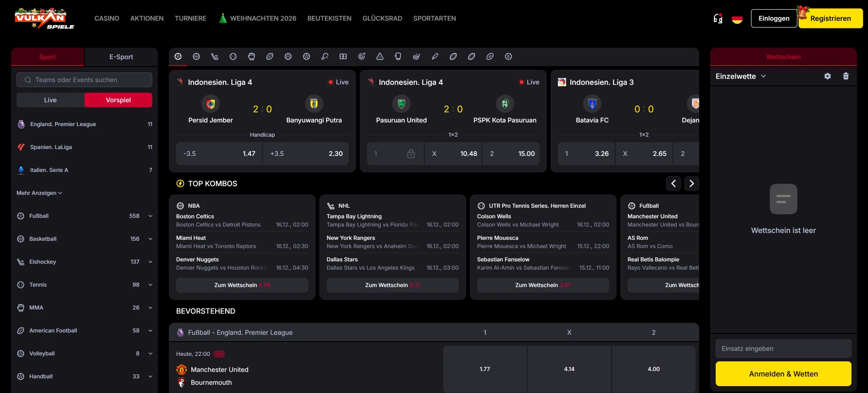Expand the Fußball category chevron
The width and height of the screenshot is (868, 393).
point(150,216)
